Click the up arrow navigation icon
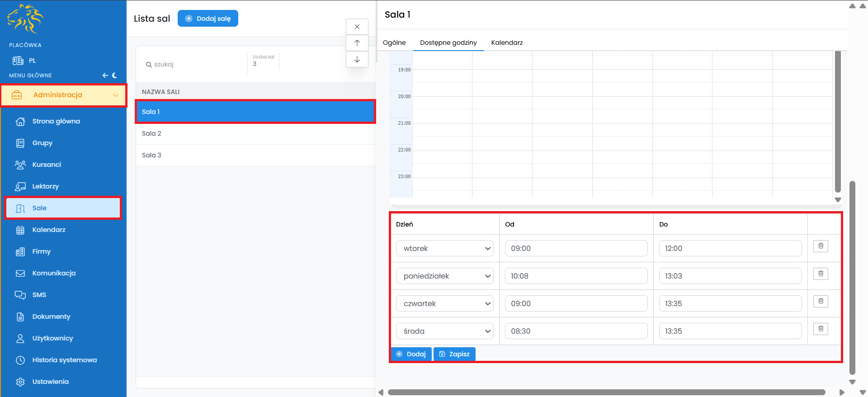 (357, 43)
